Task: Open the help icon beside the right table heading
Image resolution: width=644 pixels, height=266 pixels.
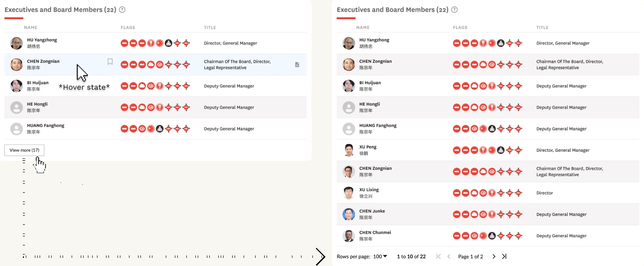Action: (x=454, y=10)
